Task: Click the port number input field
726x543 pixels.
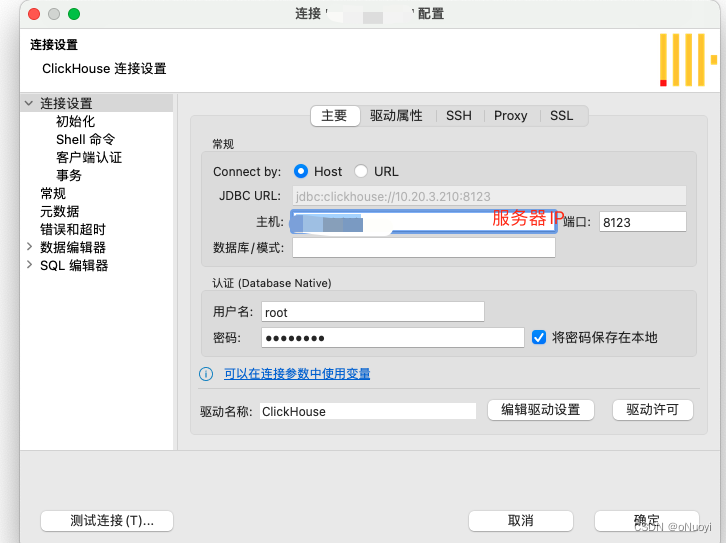Action: coord(642,222)
